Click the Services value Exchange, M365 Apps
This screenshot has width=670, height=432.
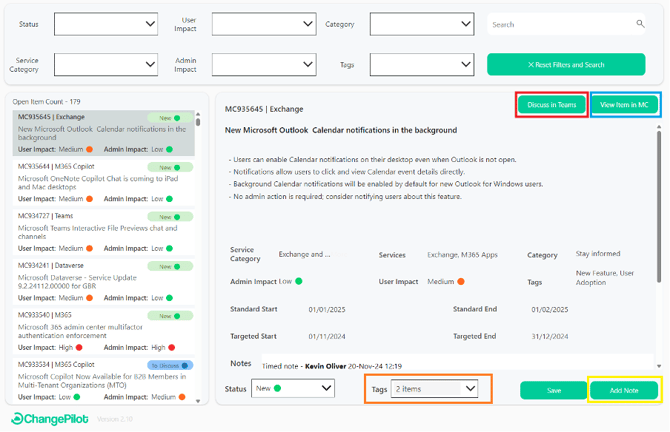(462, 255)
